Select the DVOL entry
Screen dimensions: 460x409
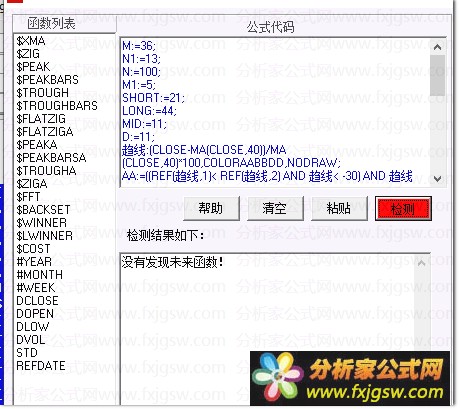31,340
